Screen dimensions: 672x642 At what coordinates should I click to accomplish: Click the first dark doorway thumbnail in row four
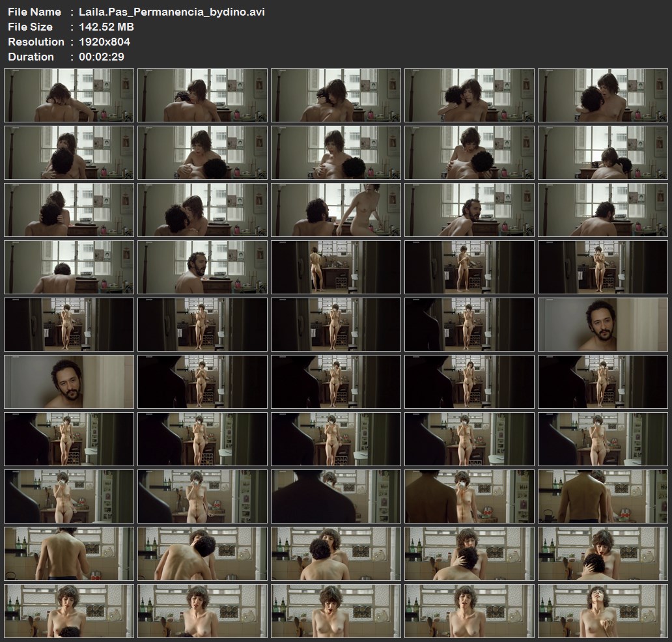336,267
